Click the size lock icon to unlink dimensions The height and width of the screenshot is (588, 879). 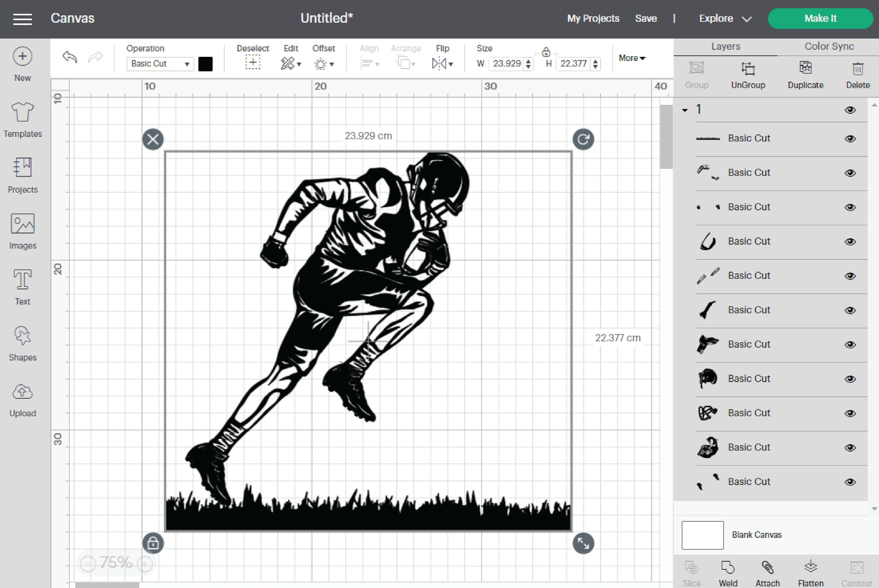point(546,52)
